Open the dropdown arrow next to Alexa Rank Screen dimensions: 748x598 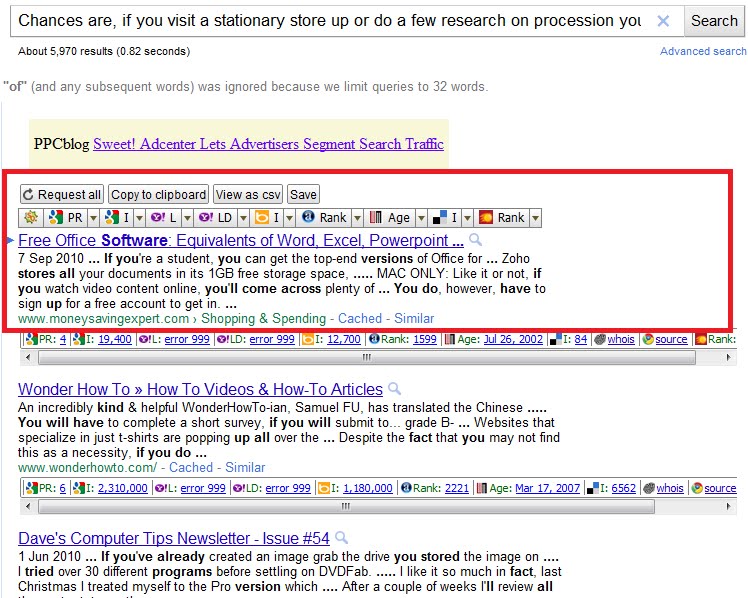click(x=357, y=218)
